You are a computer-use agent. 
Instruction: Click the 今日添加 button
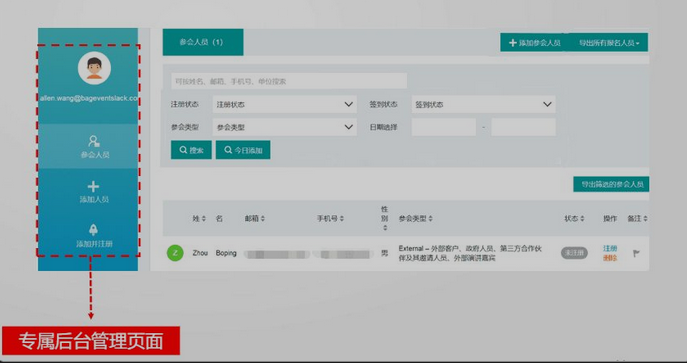tap(243, 150)
